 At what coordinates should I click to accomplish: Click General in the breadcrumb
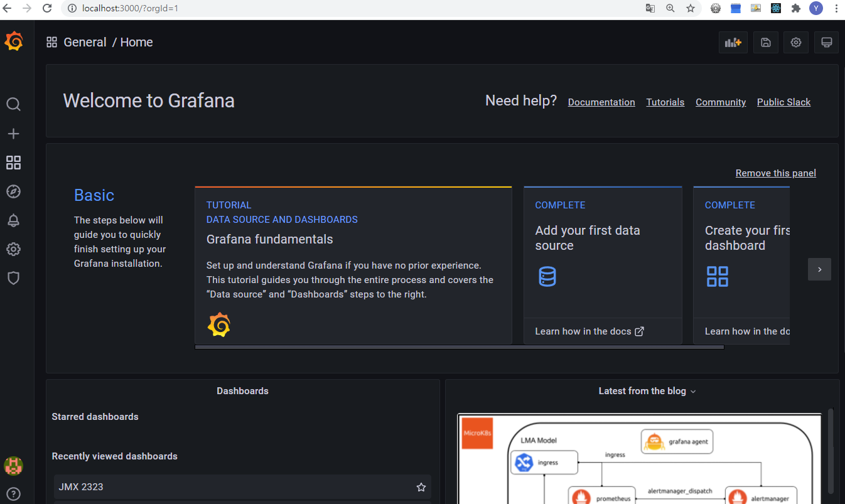85,42
